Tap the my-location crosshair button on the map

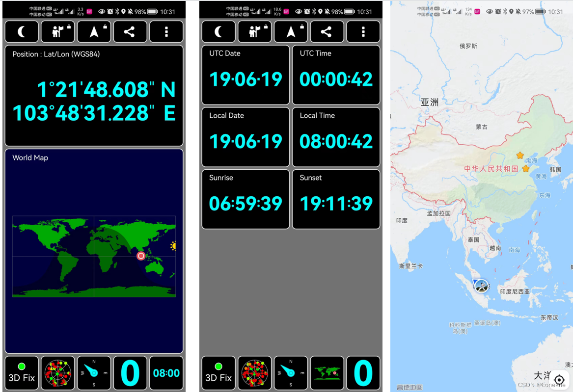pos(559,380)
